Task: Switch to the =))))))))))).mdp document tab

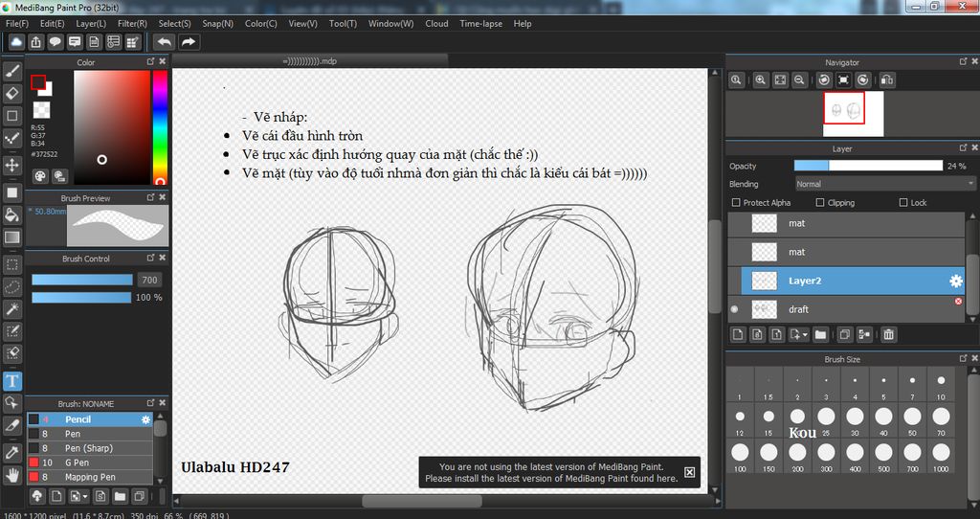Action: pyautogui.click(x=310, y=61)
